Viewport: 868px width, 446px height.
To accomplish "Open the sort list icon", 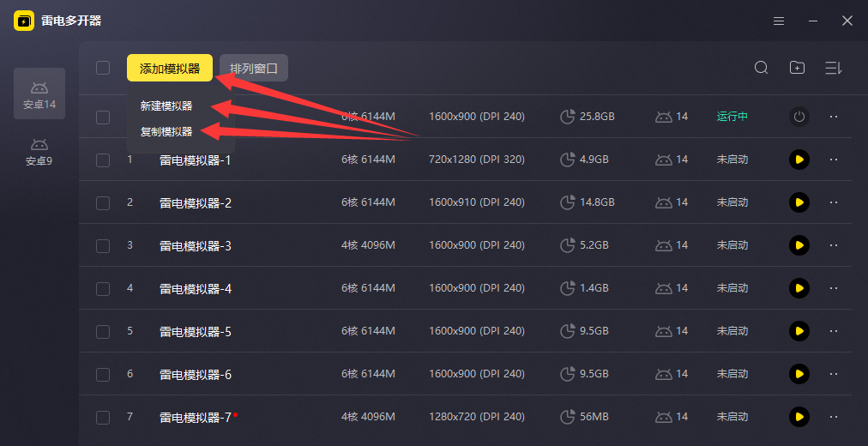I will point(833,68).
